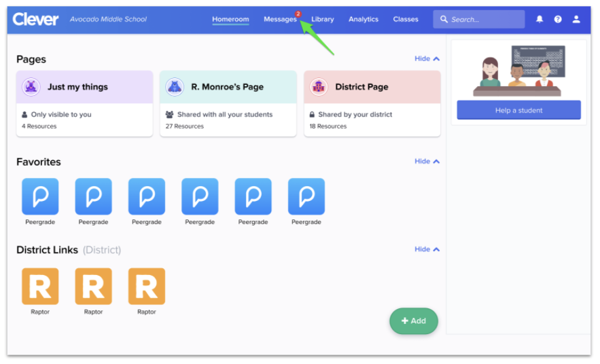Open the Messages tab
The height and width of the screenshot is (364, 600).
tap(280, 20)
